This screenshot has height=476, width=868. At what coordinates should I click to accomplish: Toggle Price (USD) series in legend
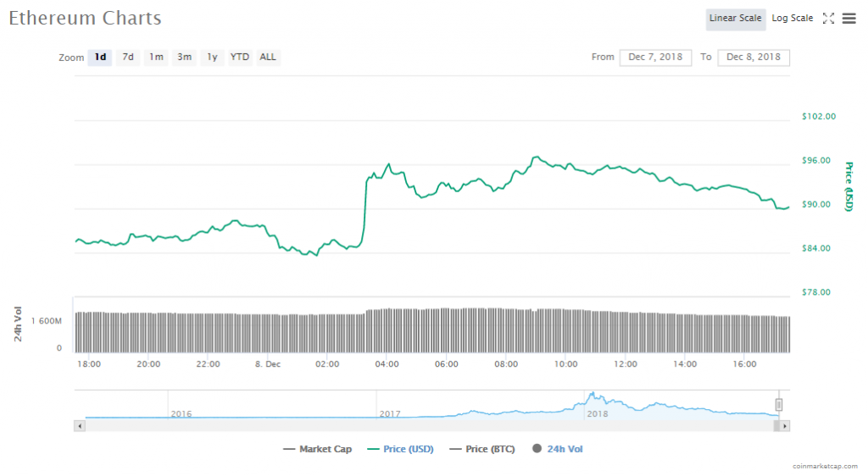click(400, 449)
